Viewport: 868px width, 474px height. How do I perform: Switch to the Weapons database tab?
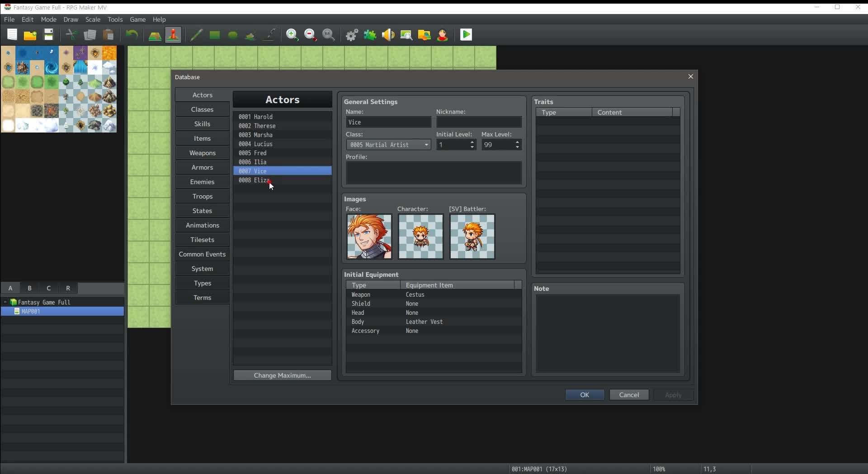pyautogui.click(x=202, y=153)
